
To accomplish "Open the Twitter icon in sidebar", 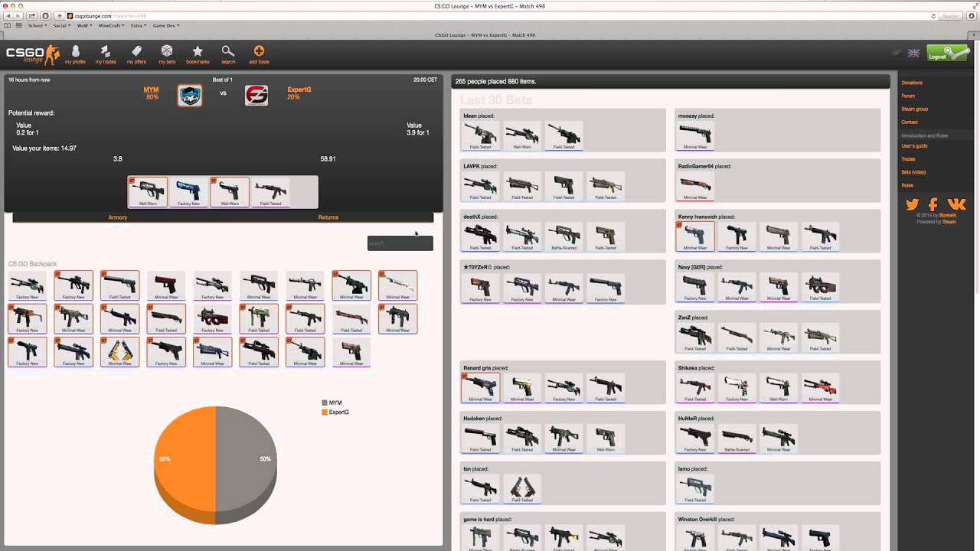I will (x=912, y=204).
